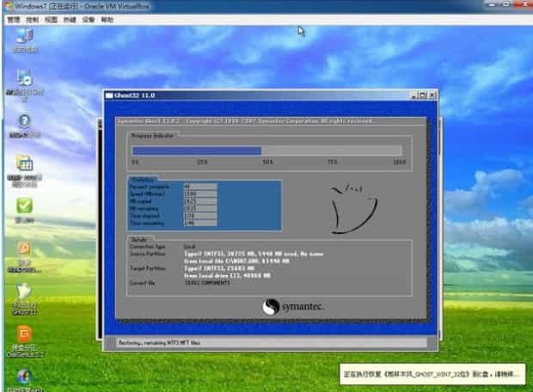The width and height of the screenshot is (533, 392).
Task: Click the Symantec copyright header line
Action: (245, 121)
